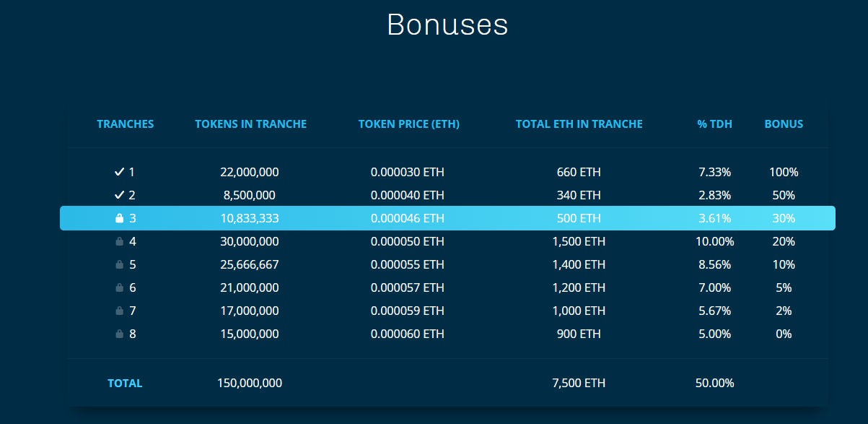Screen dimensions: 868x424
Task: Click the % TDH column header
Action: (714, 124)
